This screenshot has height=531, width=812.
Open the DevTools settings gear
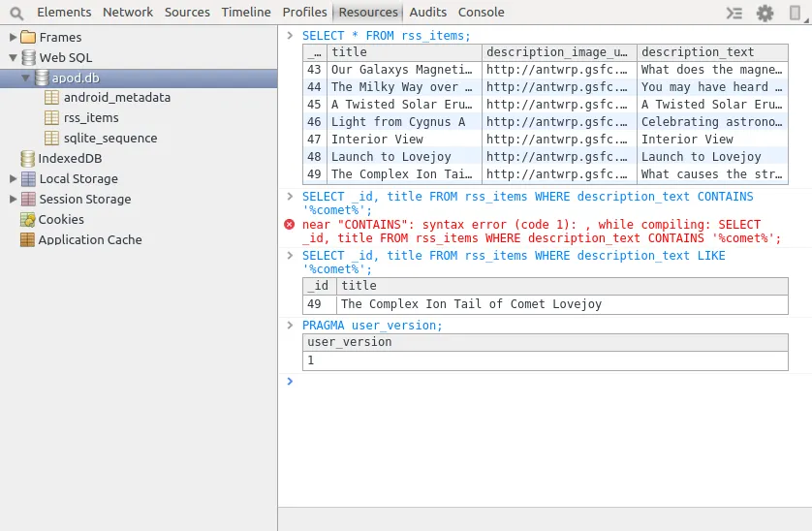coord(765,13)
